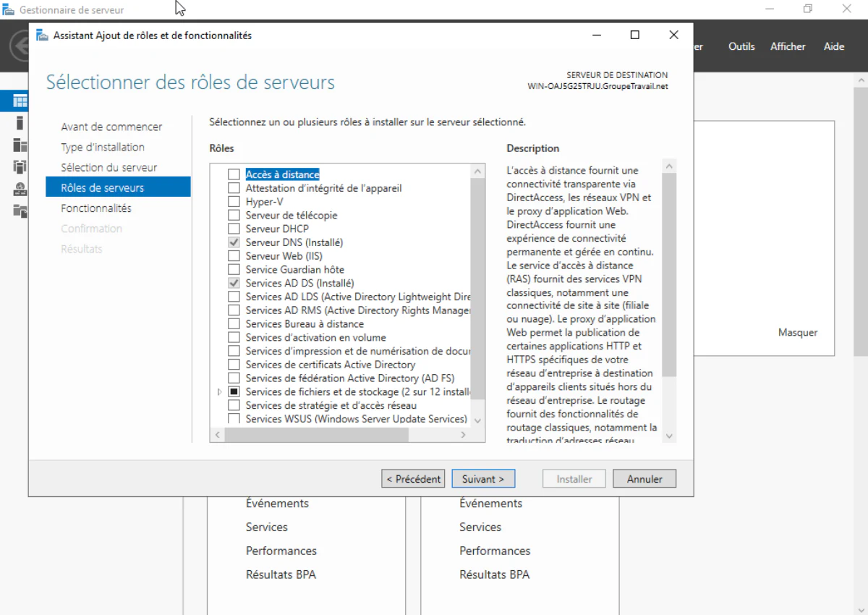Open the dashboard icon in left sidebar
This screenshot has height=615, width=868.
pos(20,101)
